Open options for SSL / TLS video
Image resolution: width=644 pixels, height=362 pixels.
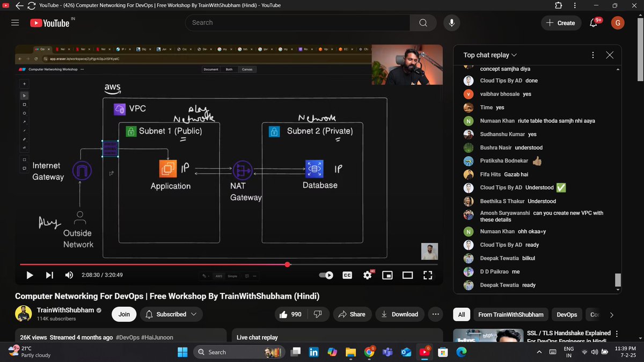(617, 334)
